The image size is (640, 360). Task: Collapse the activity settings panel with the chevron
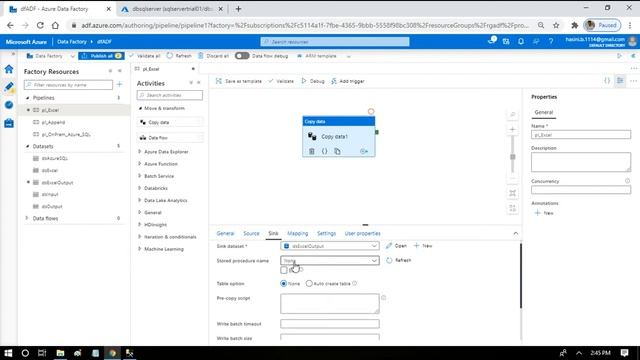[x=516, y=233]
